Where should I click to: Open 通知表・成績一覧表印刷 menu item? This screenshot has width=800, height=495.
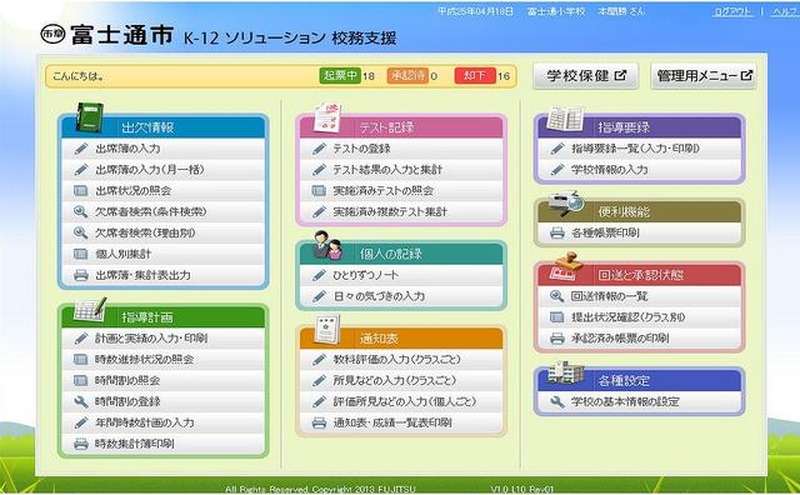(391, 423)
